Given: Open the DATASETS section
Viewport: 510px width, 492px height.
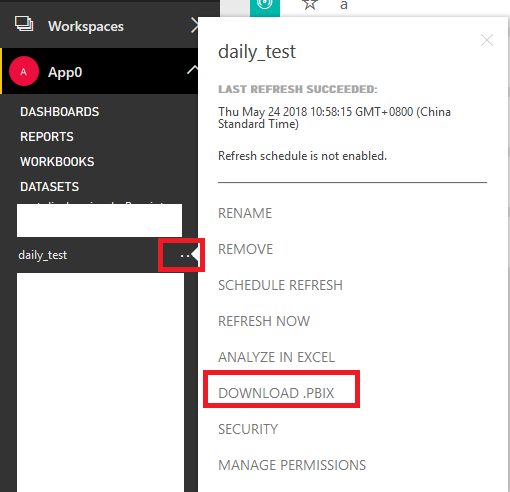Looking at the screenshot, I should 49,187.
